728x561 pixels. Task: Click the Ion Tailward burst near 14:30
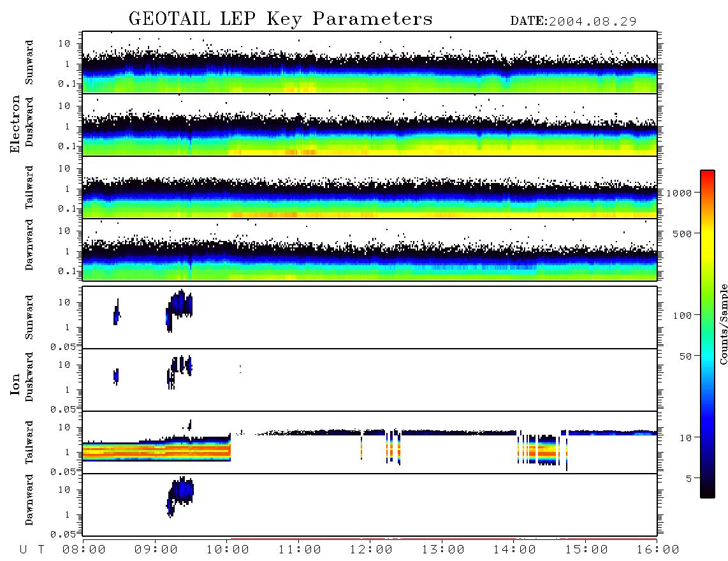(542, 449)
